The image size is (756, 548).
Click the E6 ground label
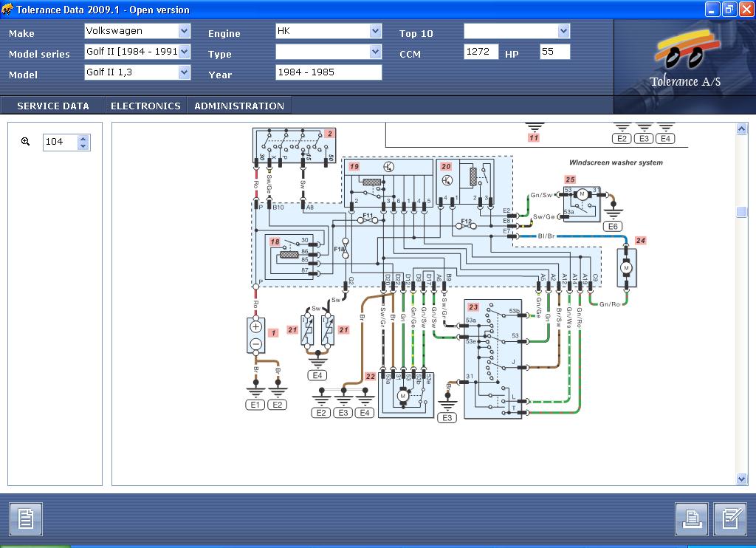click(613, 226)
